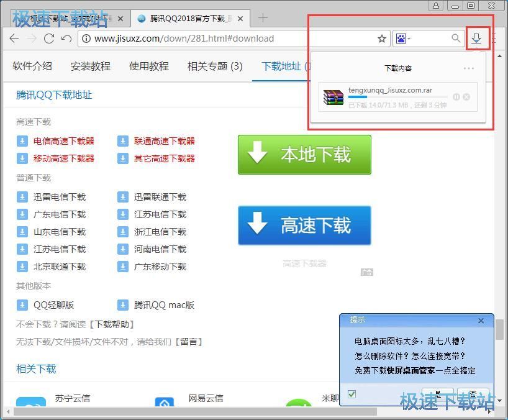Click the undo-close-tab arrow icon
The image size is (508, 420).
point(66,39)
